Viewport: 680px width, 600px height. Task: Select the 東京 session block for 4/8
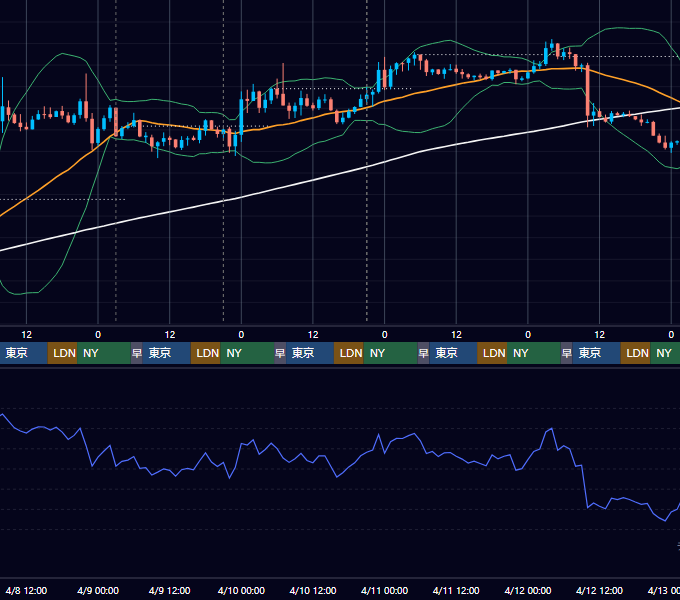[23, 353]
